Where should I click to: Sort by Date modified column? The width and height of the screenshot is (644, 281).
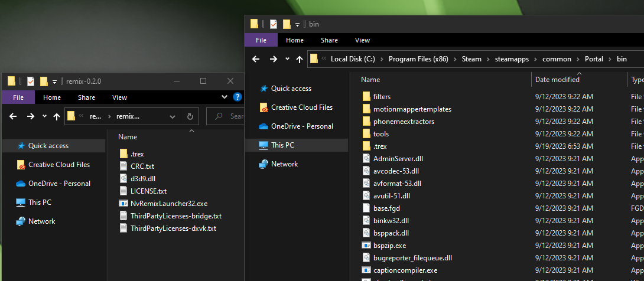(x=557, y=80)
